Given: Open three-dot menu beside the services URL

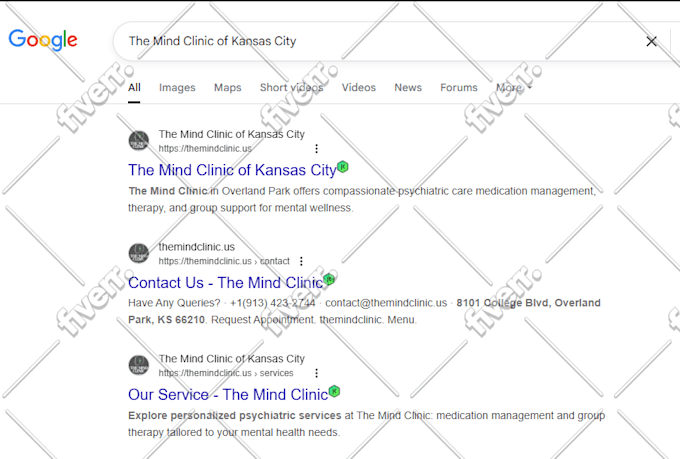Looking at the screenshot, I should 316,373.
